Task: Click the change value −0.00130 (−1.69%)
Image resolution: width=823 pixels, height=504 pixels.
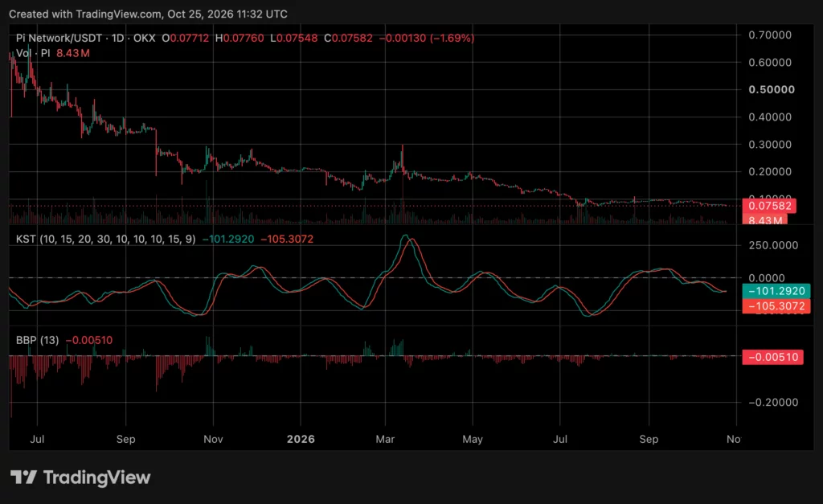Action: point(426,39)
